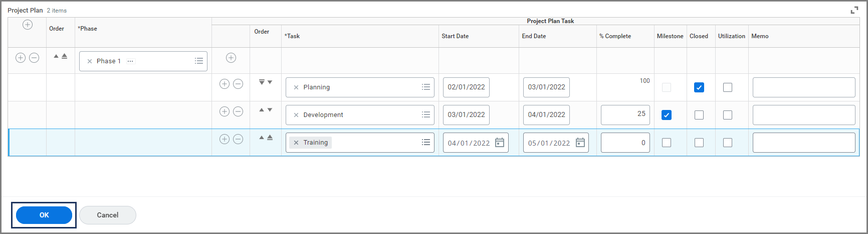Open the Planning task prompt list
The image size is (868, 234).
point(426,87)
